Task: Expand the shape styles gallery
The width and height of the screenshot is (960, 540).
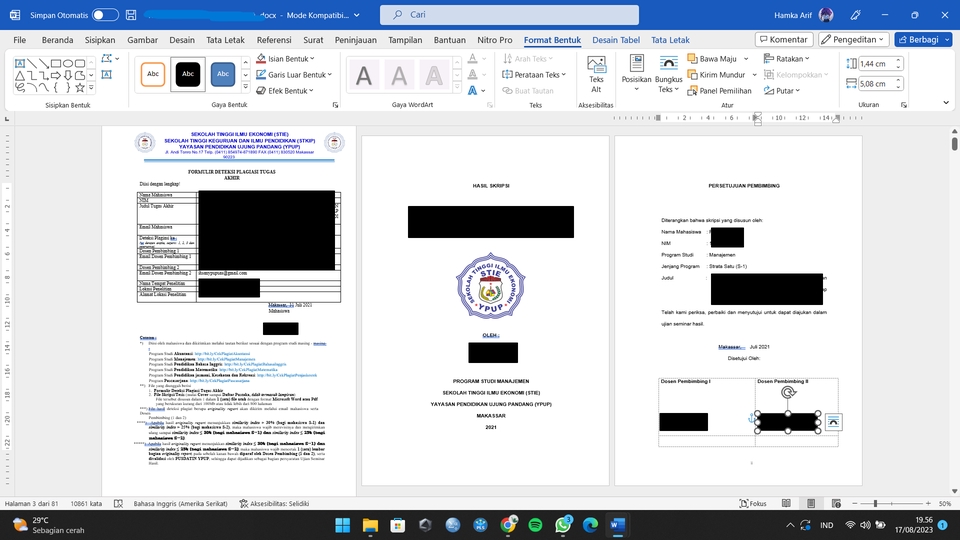Action: pos(246,88)
